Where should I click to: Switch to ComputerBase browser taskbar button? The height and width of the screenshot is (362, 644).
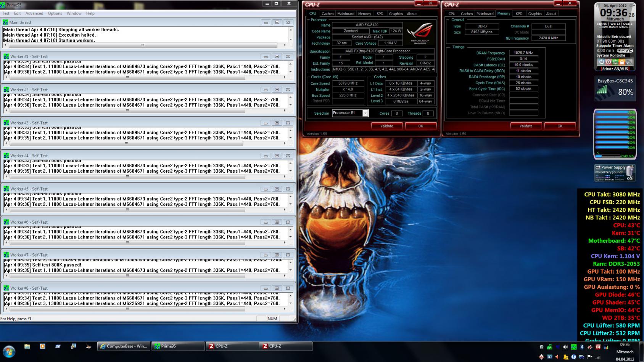124,346
